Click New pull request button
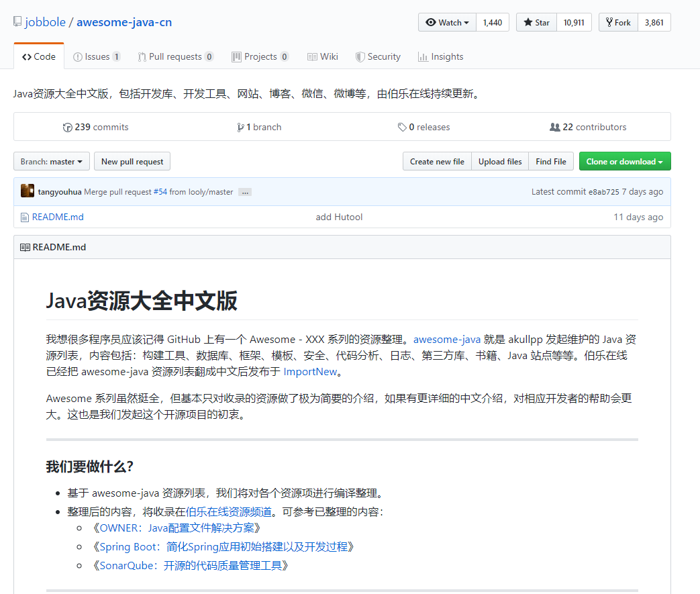Image resolution: width=700 pixels, height=594 pixels. point(132,161)
